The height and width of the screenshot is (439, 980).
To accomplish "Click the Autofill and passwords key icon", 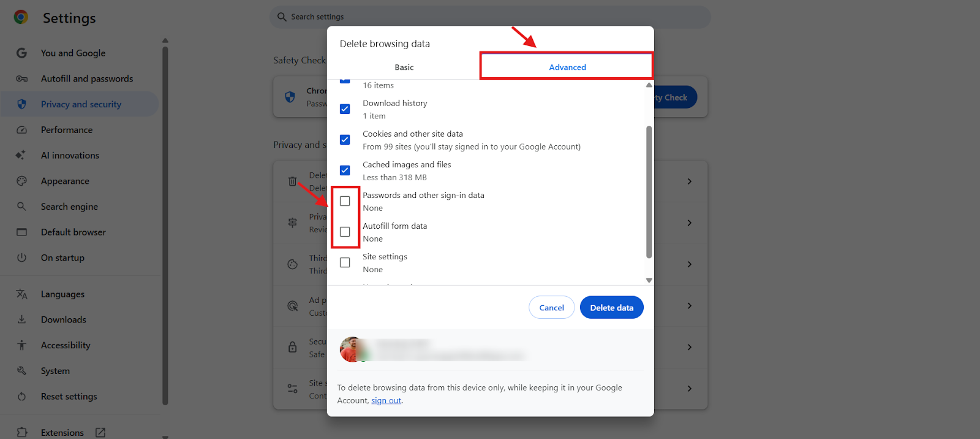I will click(x=21, y=78).
